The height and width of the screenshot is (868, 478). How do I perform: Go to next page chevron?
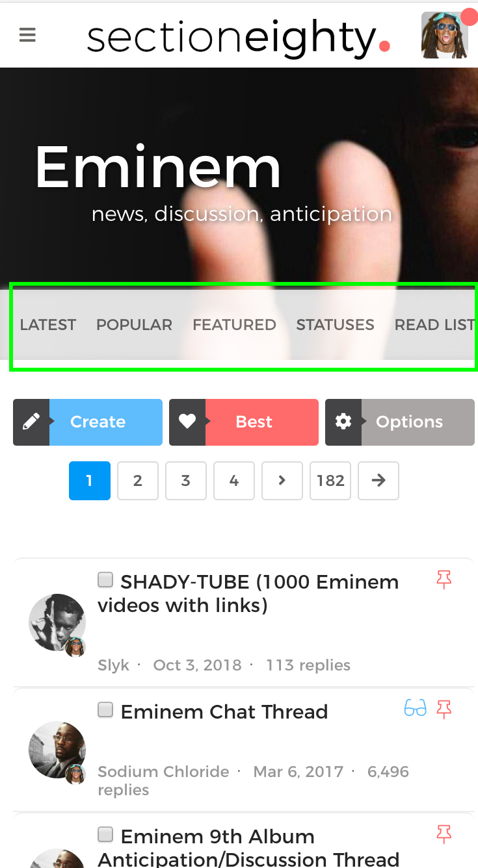coord(282,481)
